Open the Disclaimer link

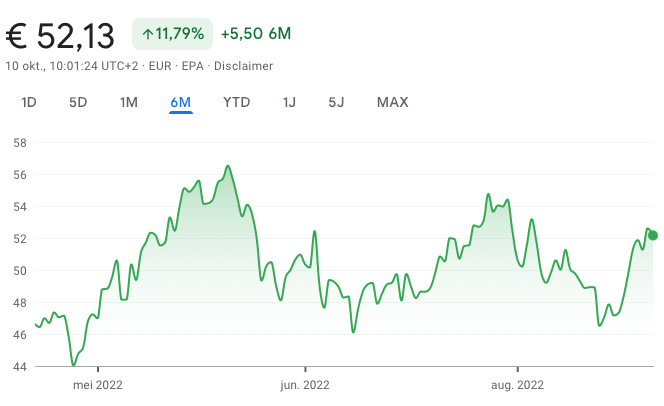pos(243,66)
